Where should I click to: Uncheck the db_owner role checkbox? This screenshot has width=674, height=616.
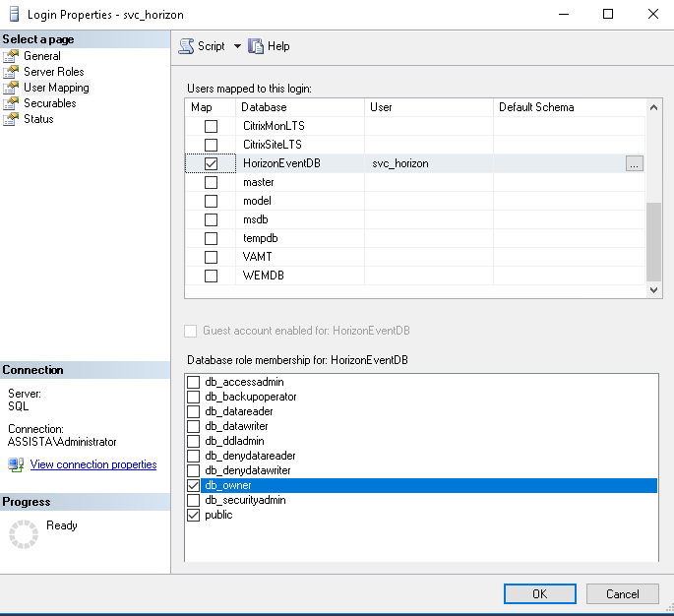tap(194, 485)
